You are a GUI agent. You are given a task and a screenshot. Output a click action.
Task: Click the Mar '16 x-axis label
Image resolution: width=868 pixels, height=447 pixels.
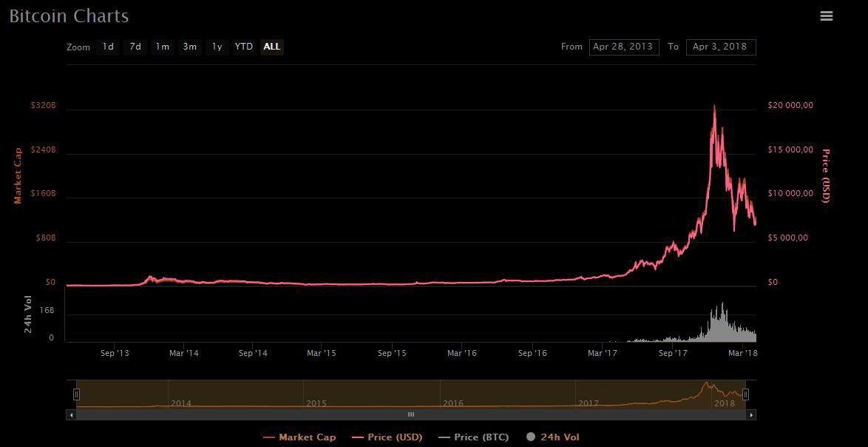[x=462, y=353]
